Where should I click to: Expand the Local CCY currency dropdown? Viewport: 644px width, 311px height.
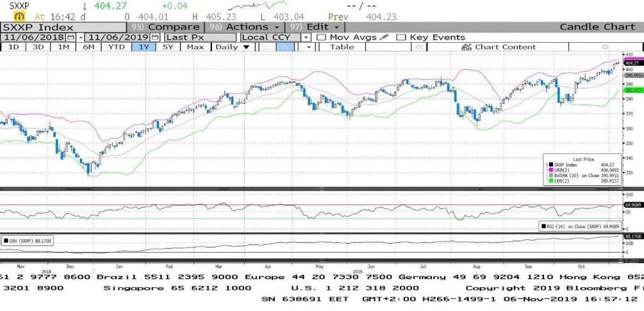tap(306, 37)
